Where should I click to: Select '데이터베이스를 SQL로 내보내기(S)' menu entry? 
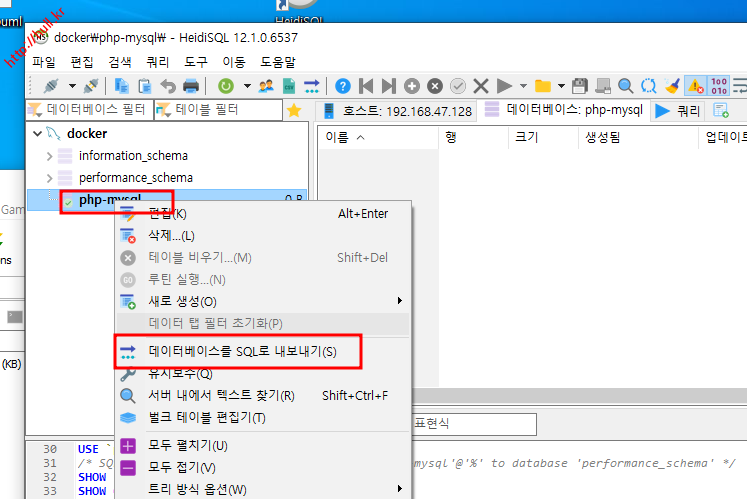(x=242, y=352)
